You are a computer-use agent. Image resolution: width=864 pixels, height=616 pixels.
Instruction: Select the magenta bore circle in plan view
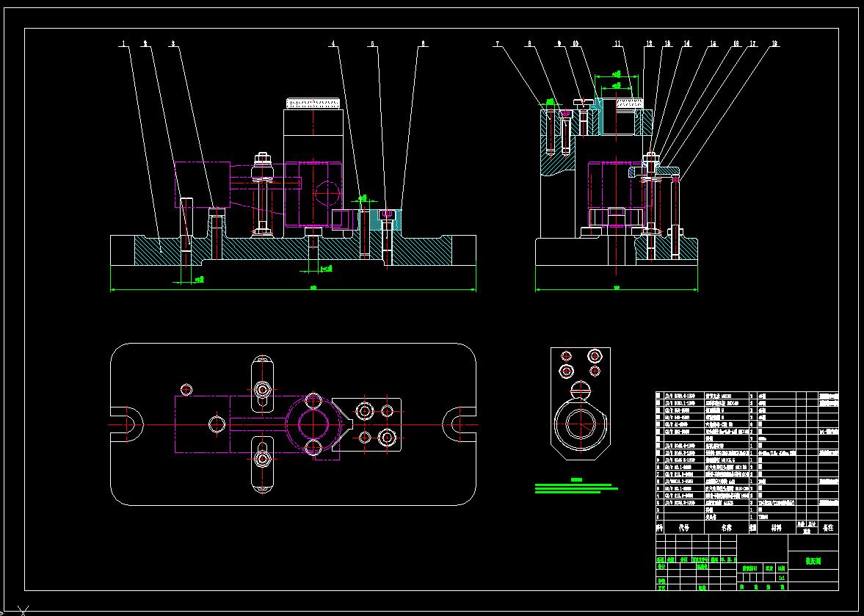(x=313, y=425)
